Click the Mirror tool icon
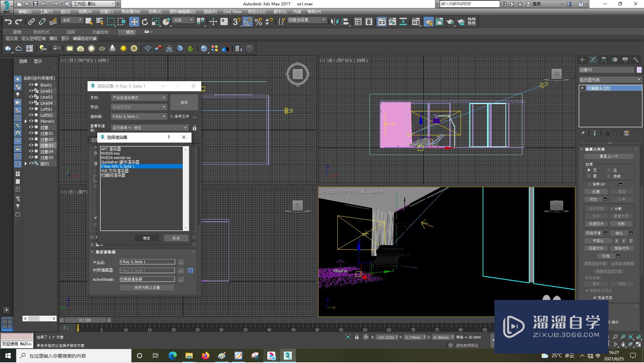This screenshot has height=363, width=644. pyautogui.click(x=334, y=22)
